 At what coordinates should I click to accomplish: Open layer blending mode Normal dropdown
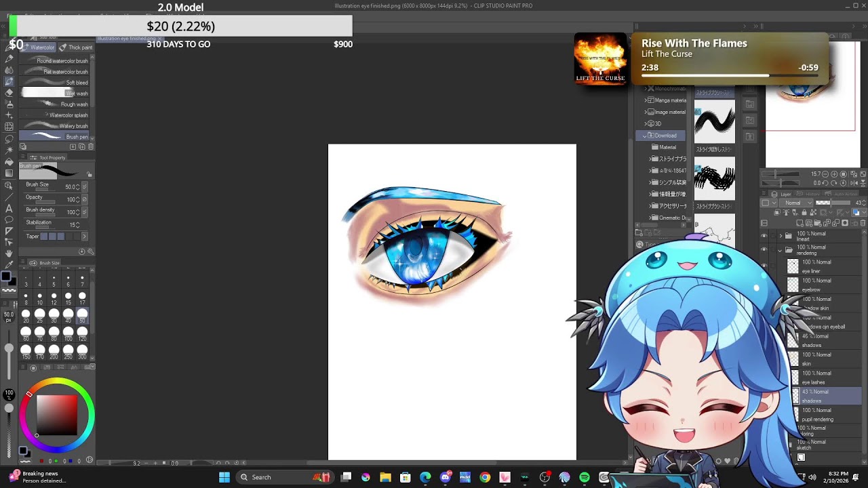tap(796, 203)
